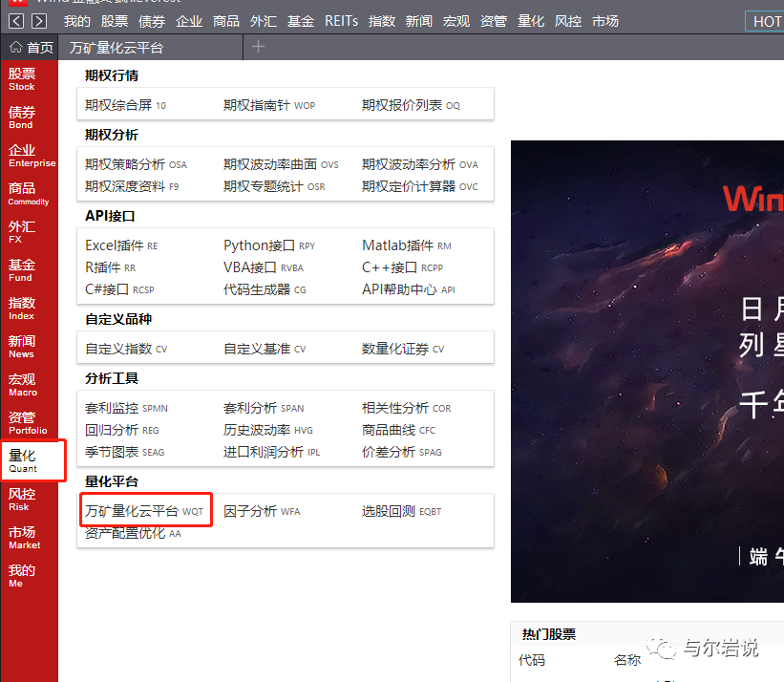Screen dimensions: 784x682
Task: Open 期权波动率分析 OVA
Action: coord(420,164)
